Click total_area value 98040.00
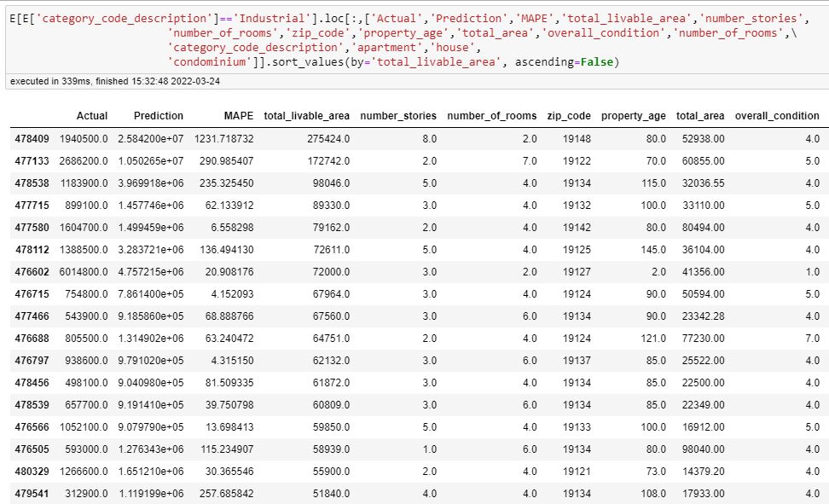 [x=703, y=449]
